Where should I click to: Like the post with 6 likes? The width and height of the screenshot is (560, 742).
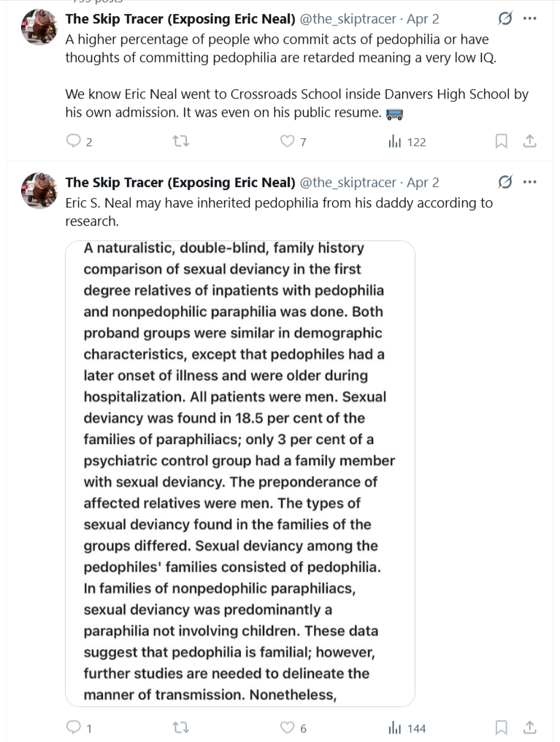click(x=288, y=727)
